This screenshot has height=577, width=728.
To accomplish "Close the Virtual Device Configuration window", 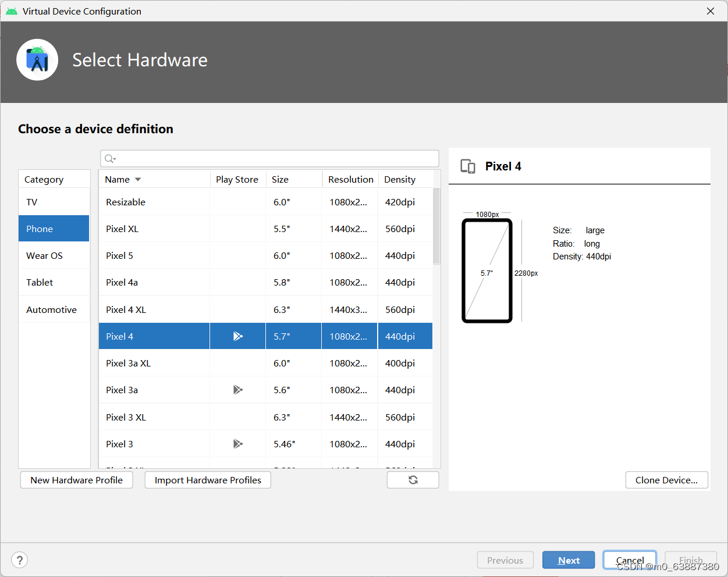I will click(711, 11).
